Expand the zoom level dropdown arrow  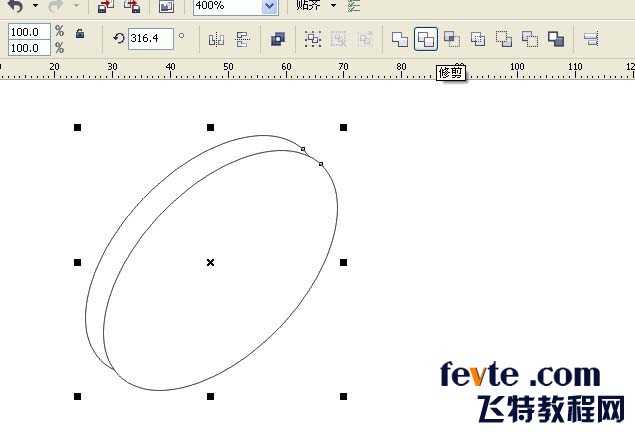pos(270,6)
